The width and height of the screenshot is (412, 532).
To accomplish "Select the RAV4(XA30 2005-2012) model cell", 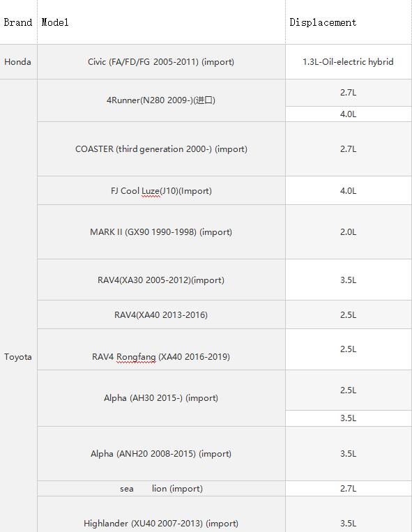I will coord(162,280).
